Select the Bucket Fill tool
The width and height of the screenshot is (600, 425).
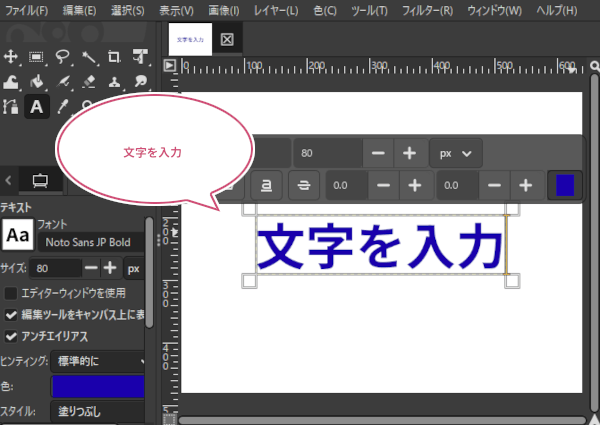pyautogui.click(x=36, y=82)
